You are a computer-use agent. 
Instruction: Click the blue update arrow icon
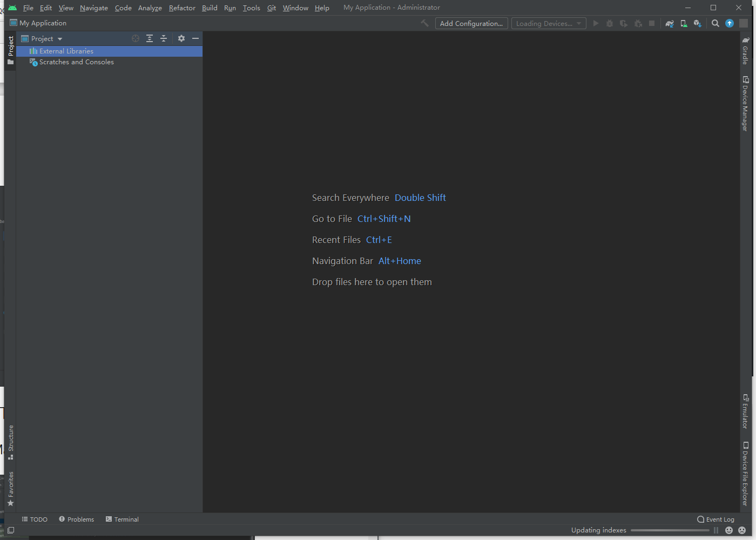[730, 24]
